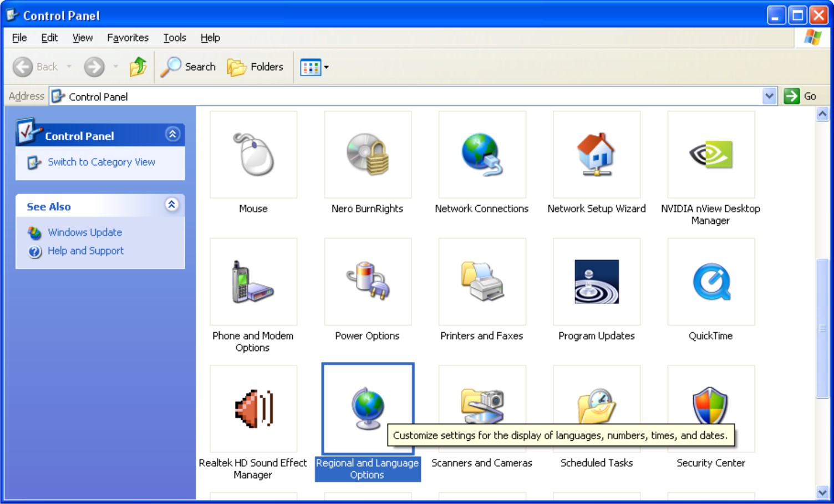Image resolution: width=834 pixels, height=504 pixels.
Task: Minimize the Control Panel window
Action: (776, 15)
